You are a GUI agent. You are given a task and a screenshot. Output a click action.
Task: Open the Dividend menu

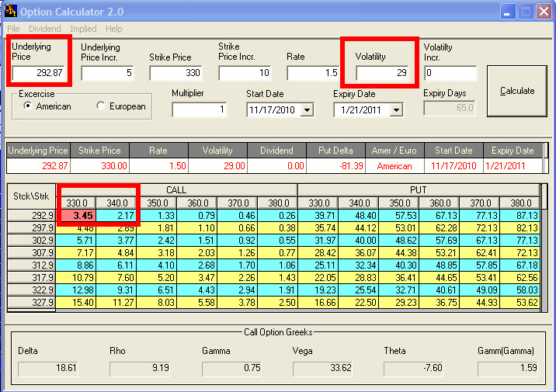[46, 29]
